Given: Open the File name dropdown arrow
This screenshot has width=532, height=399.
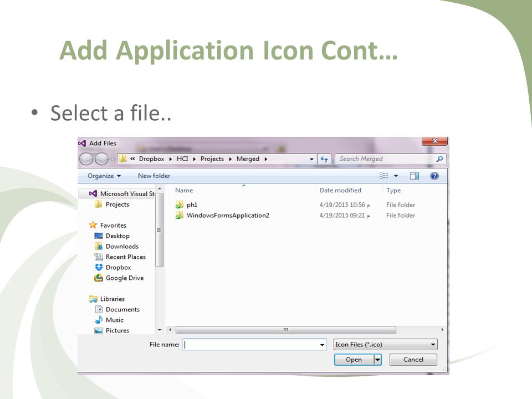Looking at the screenshot, I should [x=322, y=345].
